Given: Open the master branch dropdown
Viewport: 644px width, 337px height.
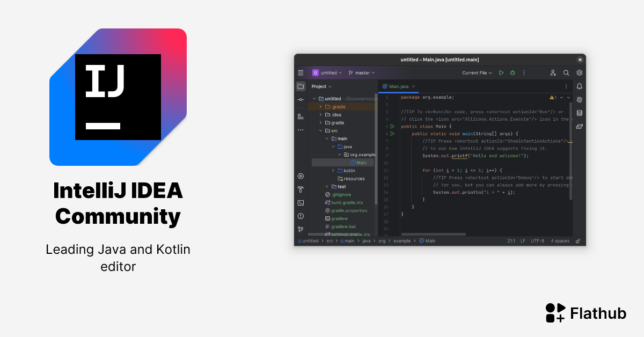Looking at the screenshot, I should 362,72.
